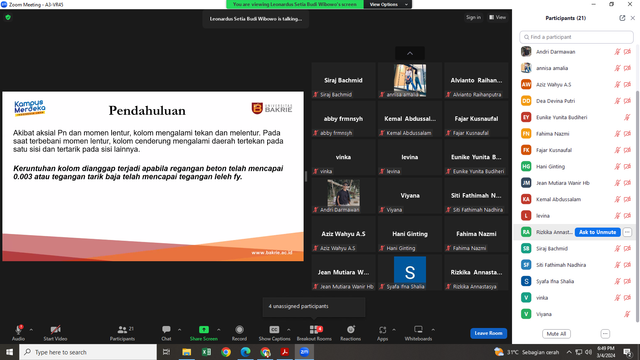Click the weather icon in system tray
The width and height of the screenshot is (640, 360).
coord(498,352)
